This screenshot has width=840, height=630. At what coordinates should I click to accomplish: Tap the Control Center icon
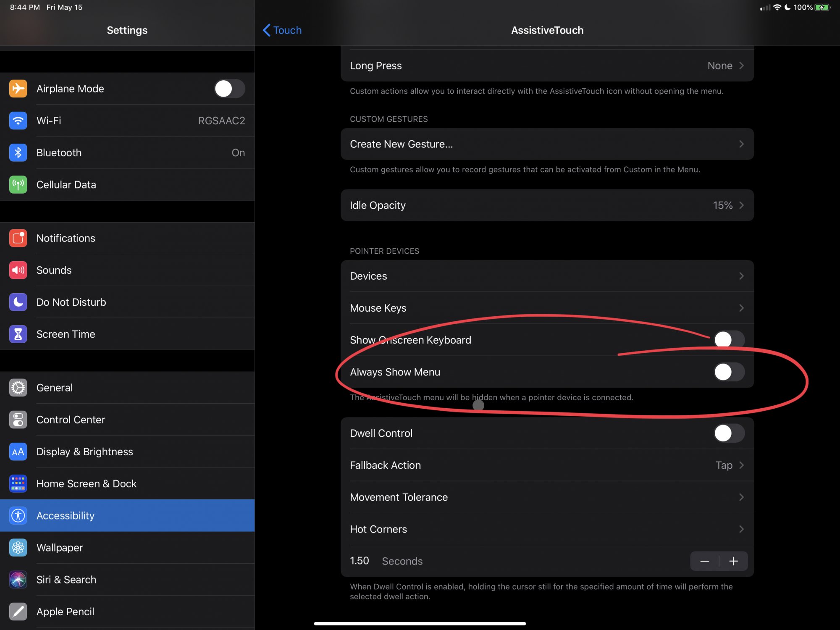point(18,420)
